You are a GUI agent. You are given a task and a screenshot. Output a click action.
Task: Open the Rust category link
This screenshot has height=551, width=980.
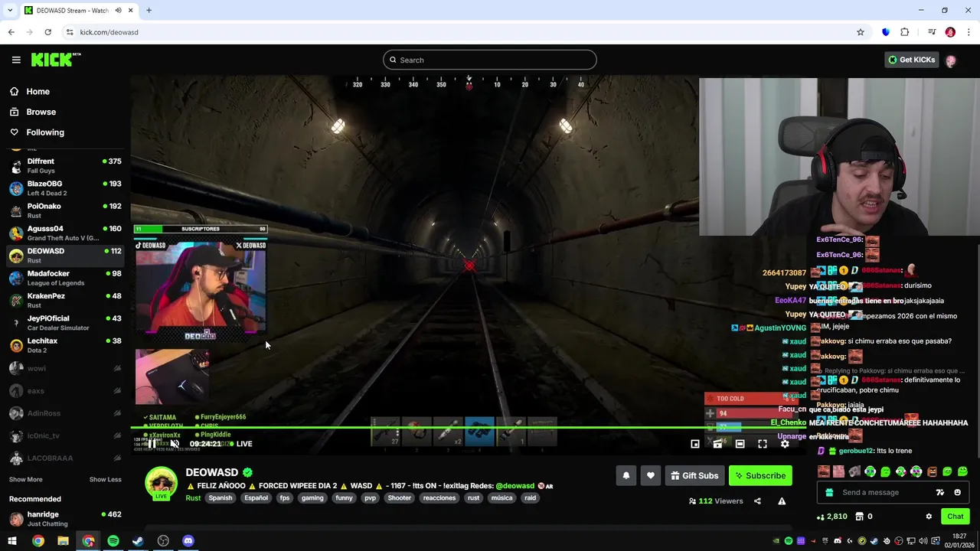coord(193,498)
